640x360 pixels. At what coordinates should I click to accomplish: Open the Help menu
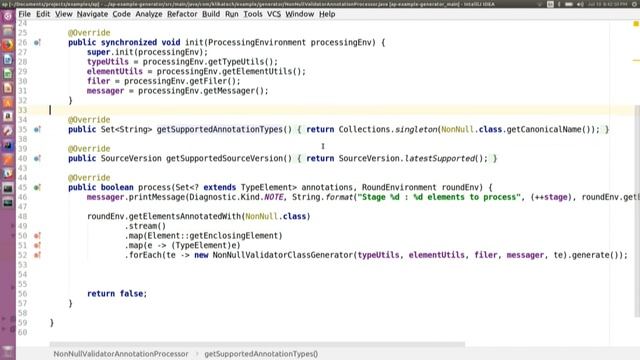click(327, 14)
